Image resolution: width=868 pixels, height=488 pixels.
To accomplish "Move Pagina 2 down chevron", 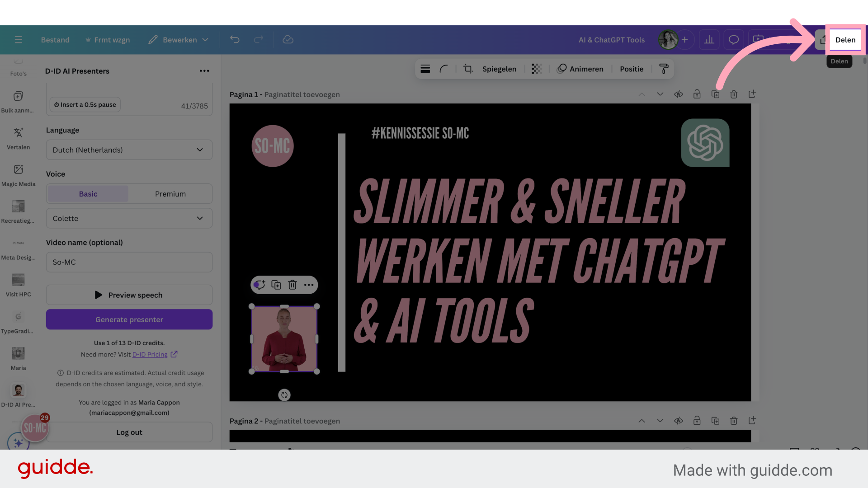I will coord(660,421).
